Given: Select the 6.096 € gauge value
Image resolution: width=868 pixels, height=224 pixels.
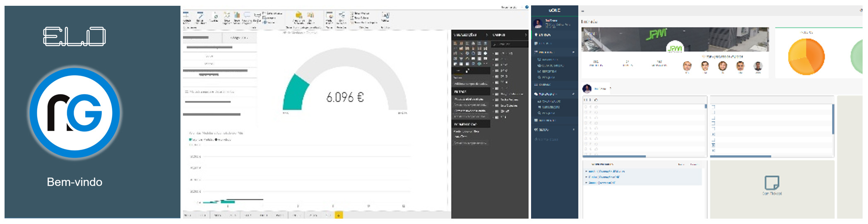Looking at the screenshot, I should [x=345, y=97].
